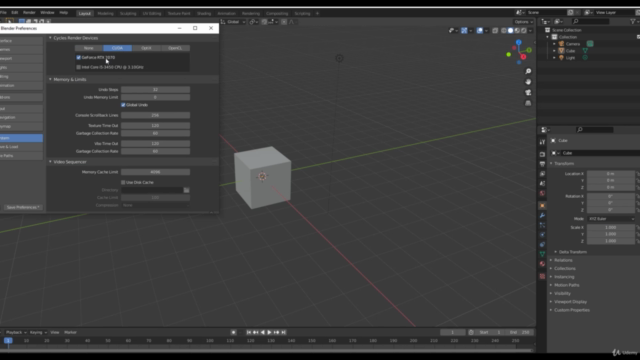640x360 pixels.
Task: Expand the Relations panel
Action: pyautogui.click(x=563, y=260)
